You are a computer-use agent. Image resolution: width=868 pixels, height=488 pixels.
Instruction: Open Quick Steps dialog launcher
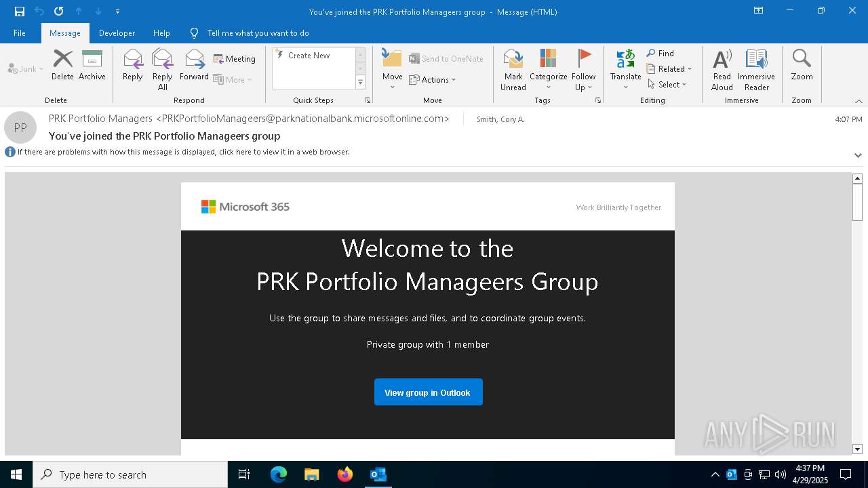(x=368, y=100)
